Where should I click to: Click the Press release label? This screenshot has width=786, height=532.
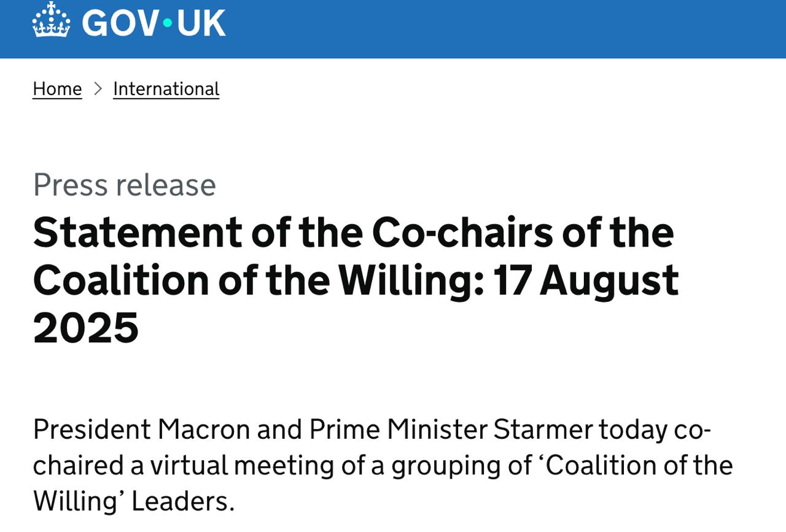pos(124,184)
